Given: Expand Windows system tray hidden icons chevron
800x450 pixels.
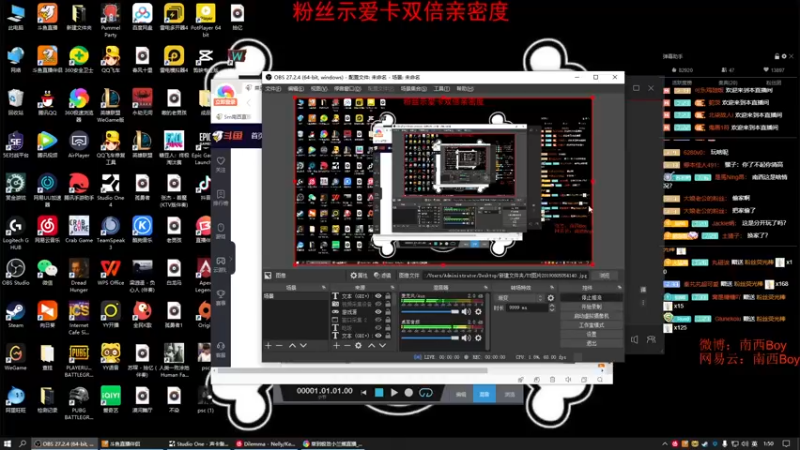Looking at the screenshot, I should (665, 444).
